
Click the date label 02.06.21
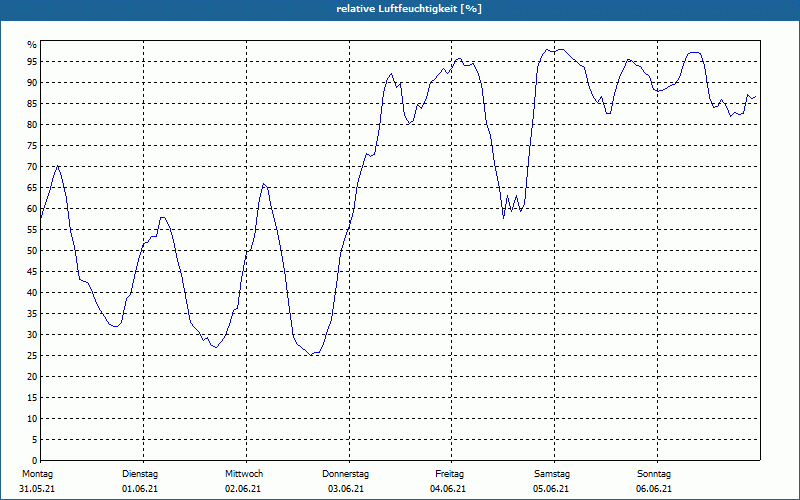(243, 489)
